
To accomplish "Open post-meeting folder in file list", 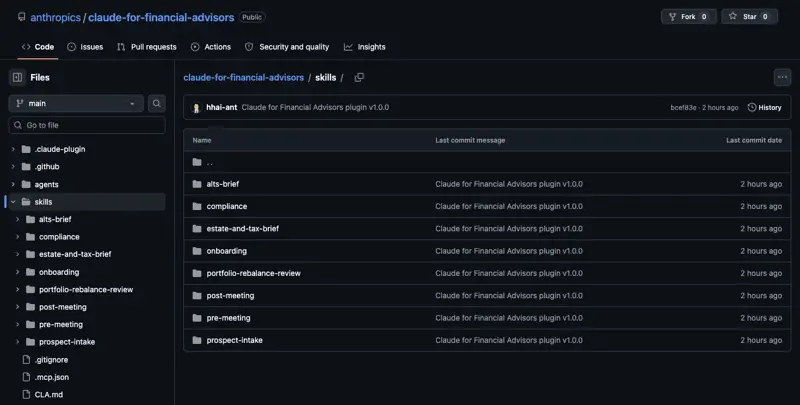I will (230, 296).
